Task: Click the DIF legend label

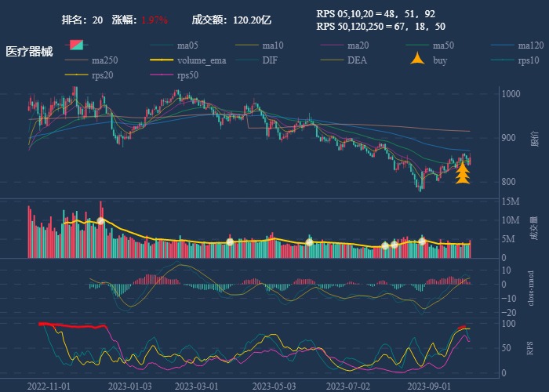Action: (x=270, y=60)
